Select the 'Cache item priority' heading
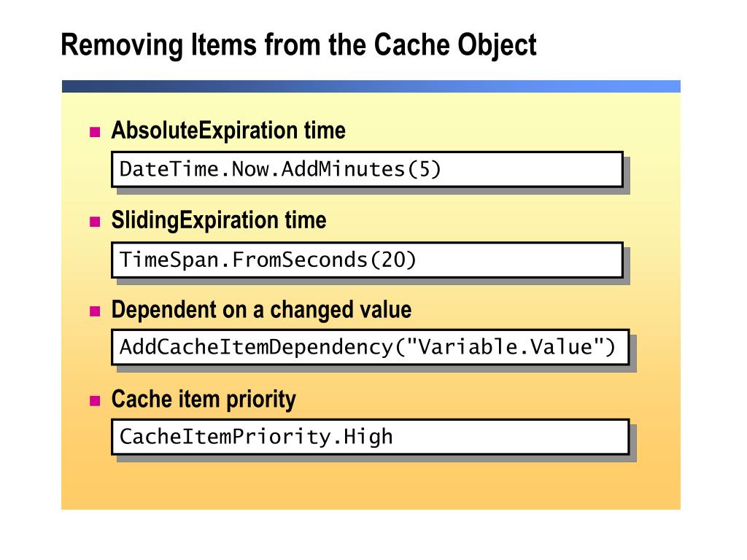The width and height of the screenshot is (747, 560). coord(204,400)
